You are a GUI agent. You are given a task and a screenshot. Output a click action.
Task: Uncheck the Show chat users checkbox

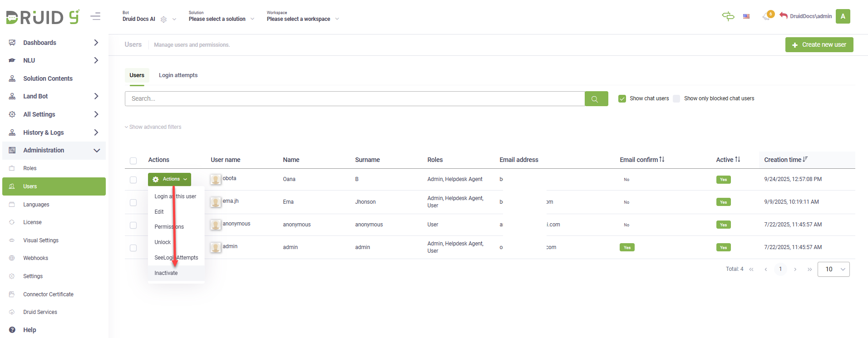[622, 99]
